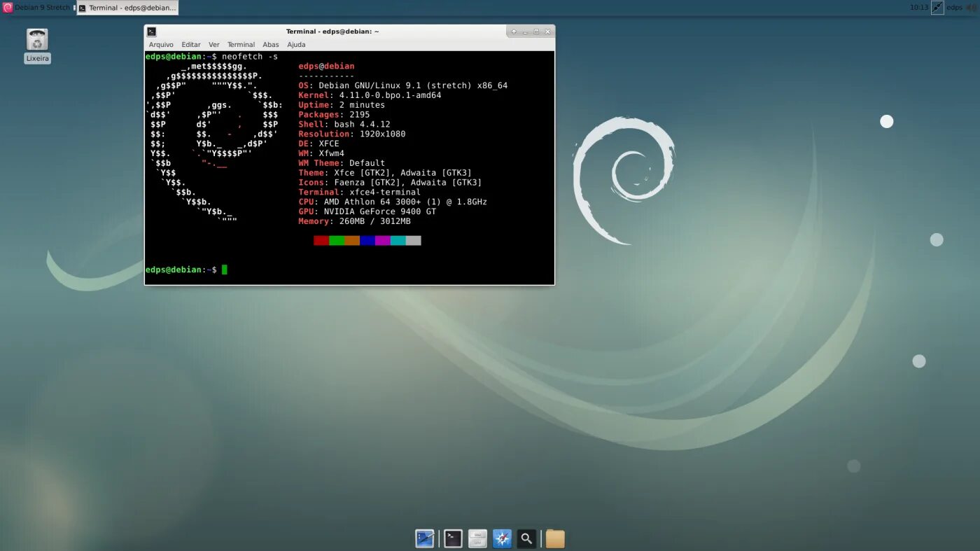The height and width of the screenshot is (551, 980).
Task: Click the 'OS: Debian GNU/Linux 9.1' line
Action: pyautogui.click(x=403, y=85)
